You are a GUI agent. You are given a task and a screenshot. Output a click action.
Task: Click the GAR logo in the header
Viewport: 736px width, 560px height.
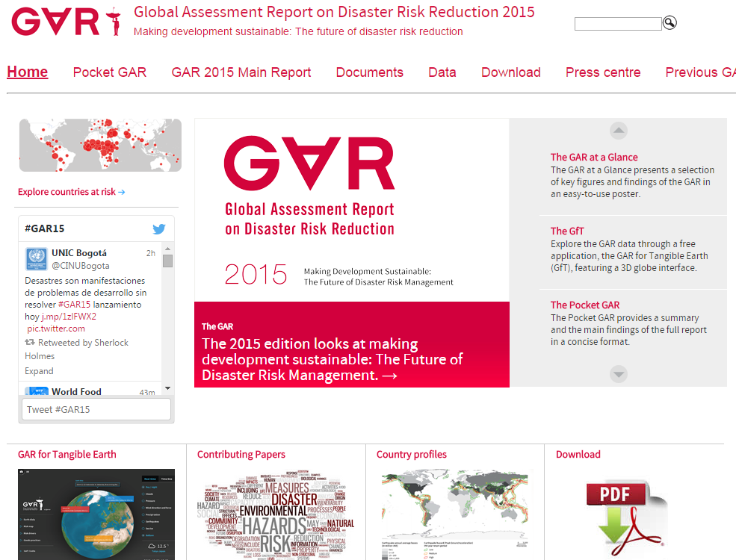tap(67, 22)
